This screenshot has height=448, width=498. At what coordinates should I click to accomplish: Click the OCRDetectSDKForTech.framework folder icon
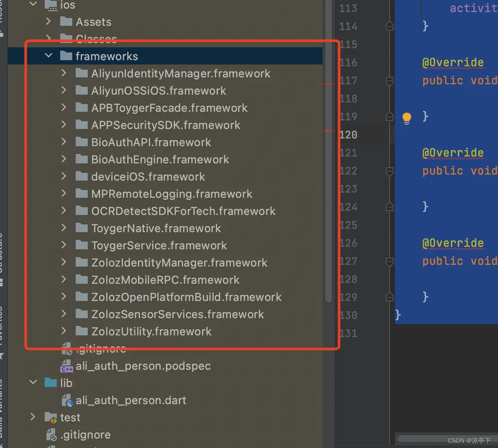click(82, 211)
